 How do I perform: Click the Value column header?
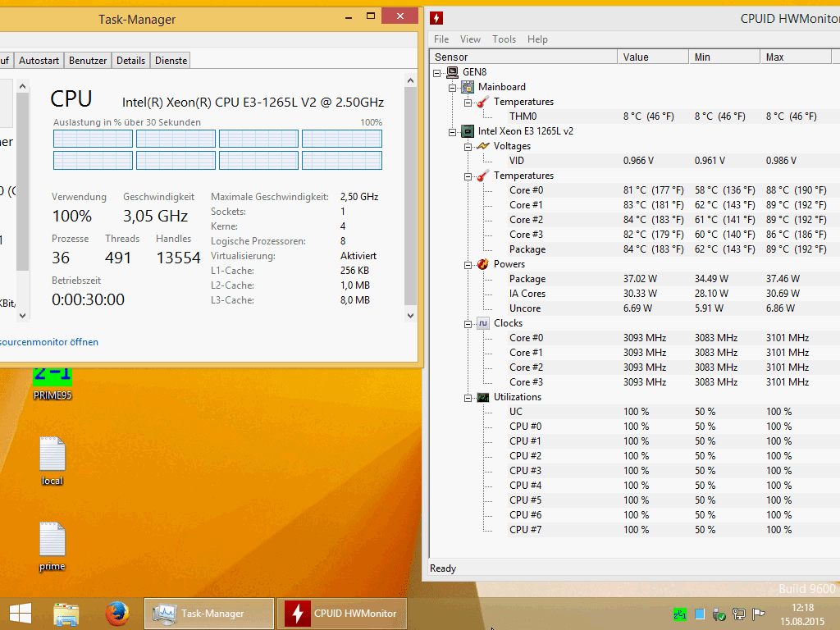pyautogui.click(x=653, y=57)
